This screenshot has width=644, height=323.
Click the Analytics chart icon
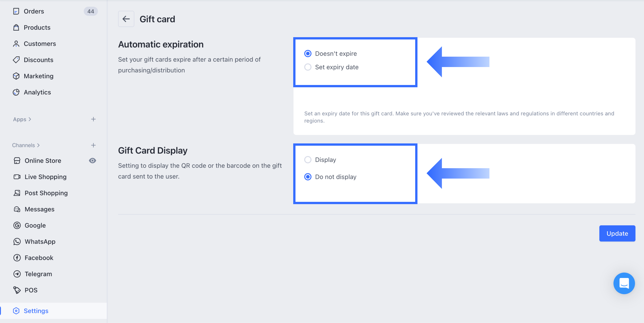click(16, 92)
